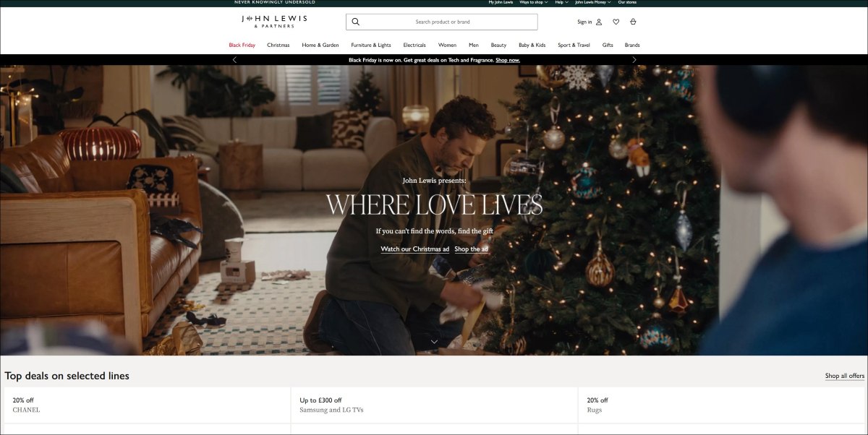The width and height of the screenshot is (868, 435).
Task: Open the Electricals department tab
Action: (x=414, y=45)
